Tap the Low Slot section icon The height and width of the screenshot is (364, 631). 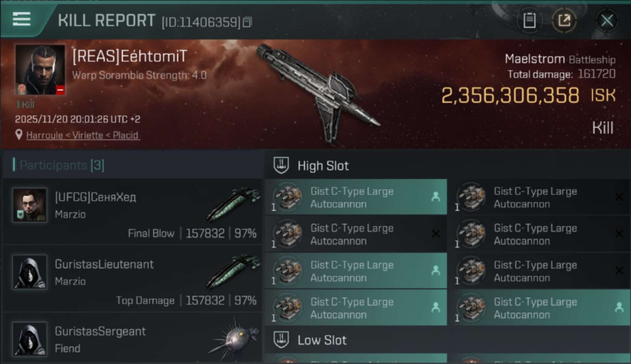pyautogui.click(x=282, y=340)
